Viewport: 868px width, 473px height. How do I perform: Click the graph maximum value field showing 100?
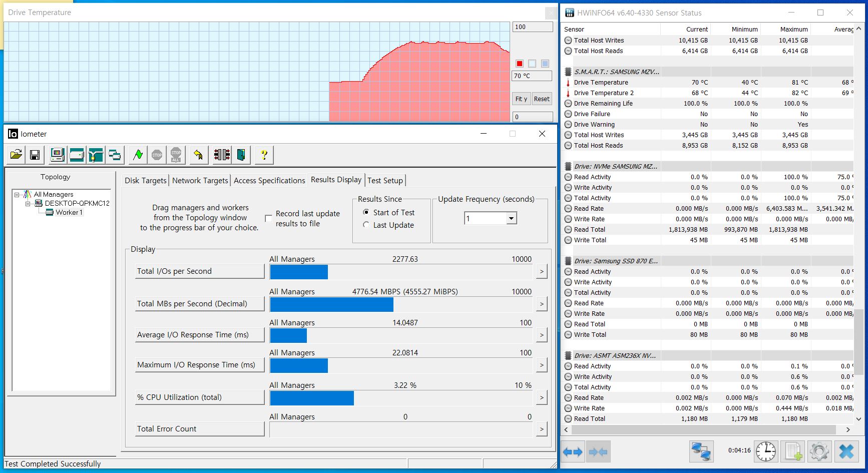coord(532,27)
